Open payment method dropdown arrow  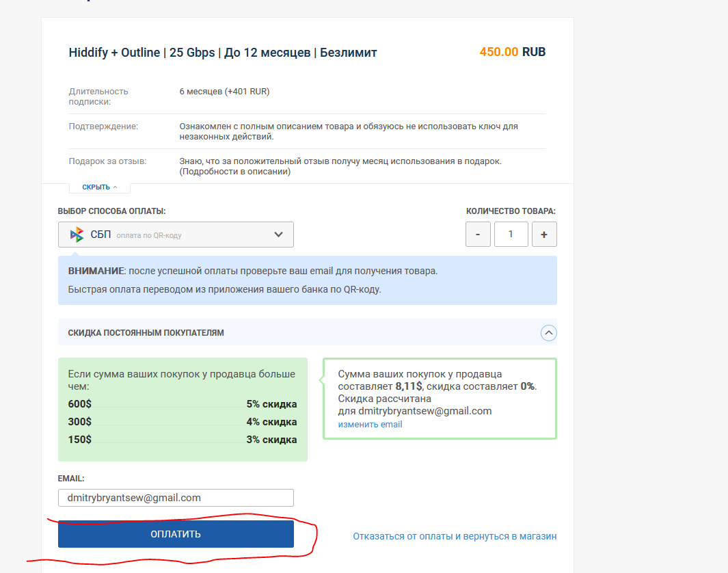tap(278, 235)
